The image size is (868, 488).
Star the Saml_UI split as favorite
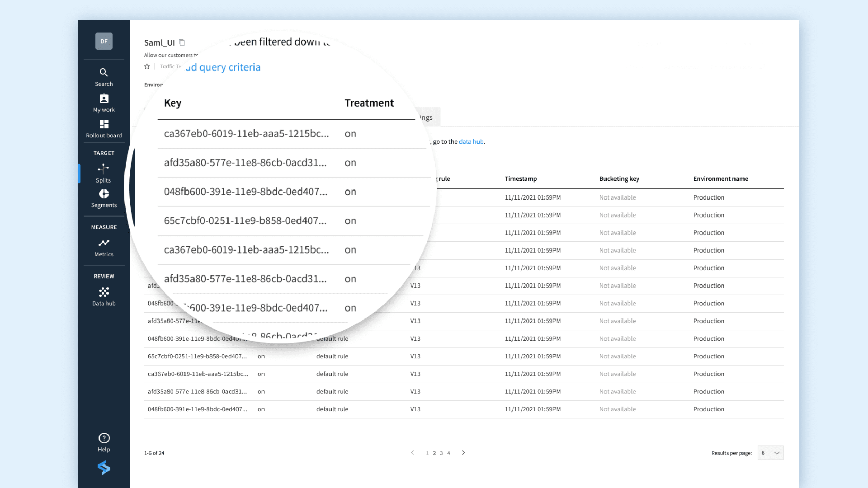[x=147, y=66]
